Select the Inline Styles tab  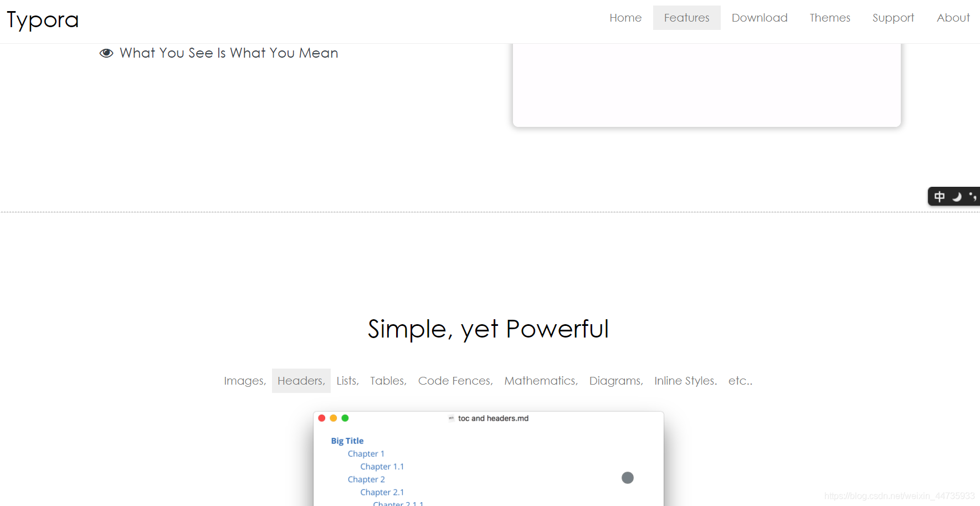click(x=685, y=381)
